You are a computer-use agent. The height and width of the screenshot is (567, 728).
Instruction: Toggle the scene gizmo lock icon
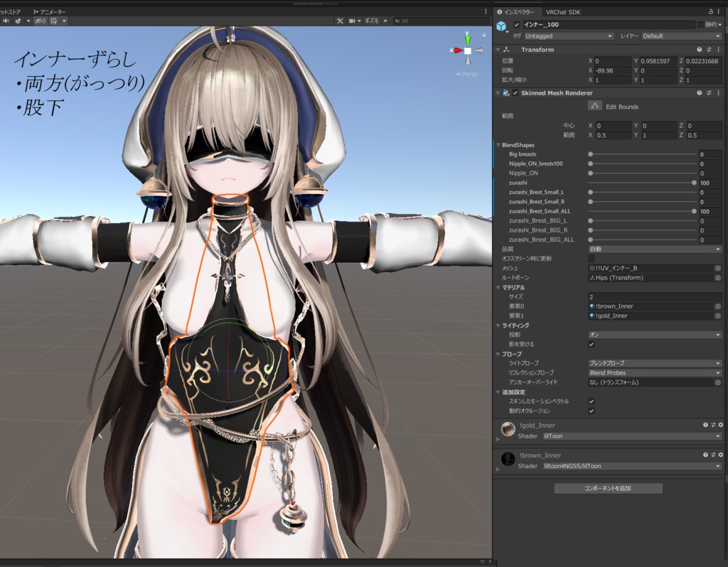pyautogui.click(x=483, y=35)
